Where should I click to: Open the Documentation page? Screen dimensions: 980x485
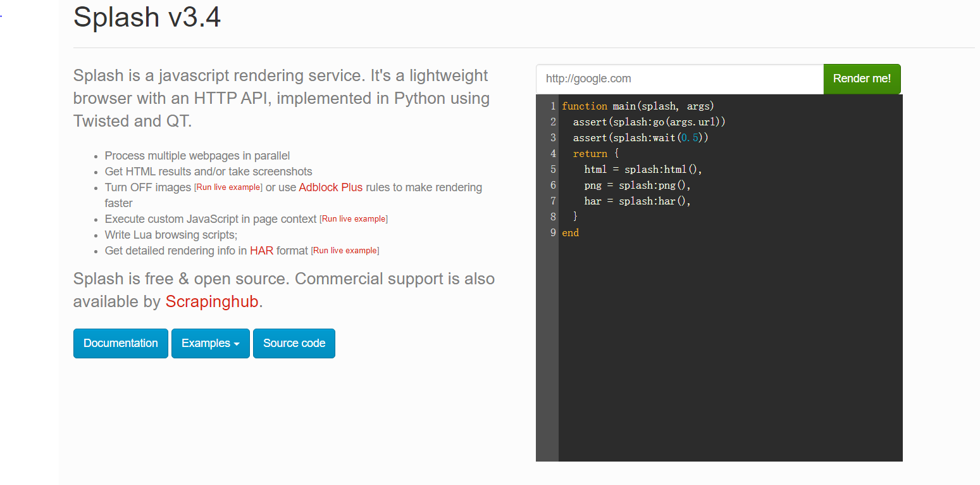click(x=121, y=343)
